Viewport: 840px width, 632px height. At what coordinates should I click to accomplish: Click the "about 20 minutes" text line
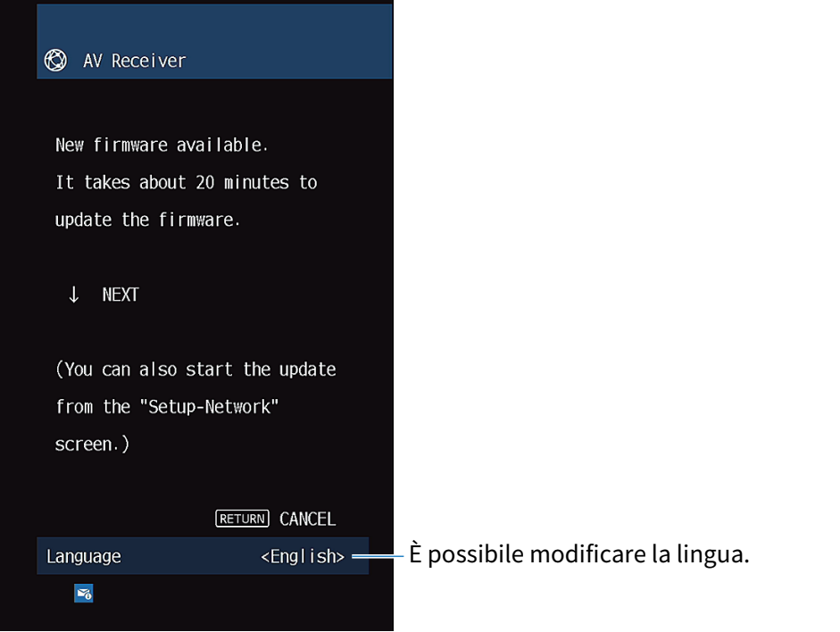point(186,182)
